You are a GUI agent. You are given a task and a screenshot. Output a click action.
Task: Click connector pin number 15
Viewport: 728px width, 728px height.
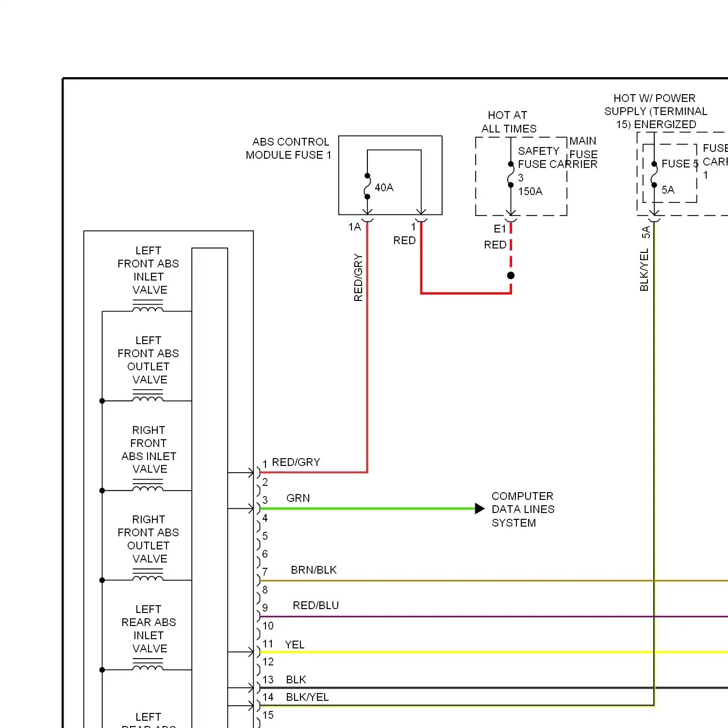click(268, 715)
